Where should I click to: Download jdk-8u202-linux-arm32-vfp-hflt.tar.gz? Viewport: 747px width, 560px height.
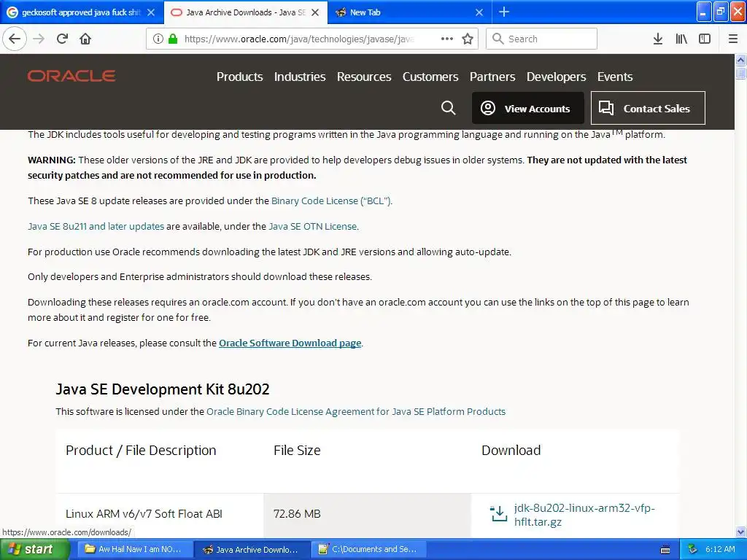coord(584,515)
